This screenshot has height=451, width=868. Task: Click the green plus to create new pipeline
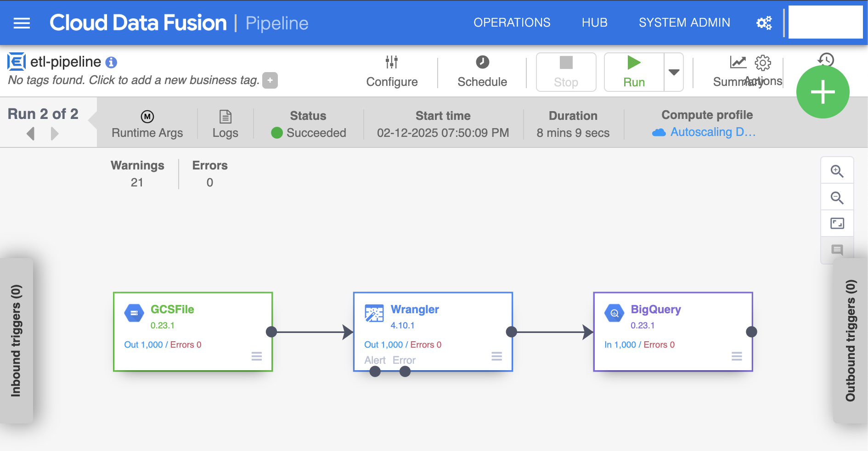[823, 91]
